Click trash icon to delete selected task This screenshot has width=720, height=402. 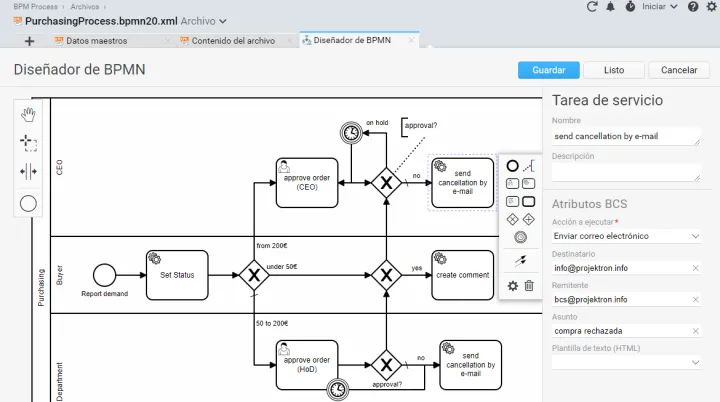(529, 286)
